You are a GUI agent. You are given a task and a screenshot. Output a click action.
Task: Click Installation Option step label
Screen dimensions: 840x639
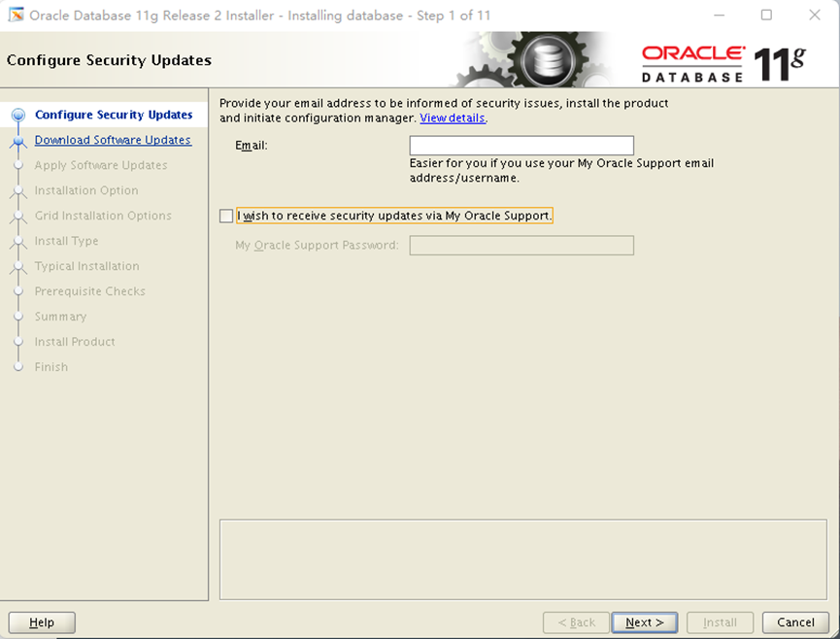[86, 190]
